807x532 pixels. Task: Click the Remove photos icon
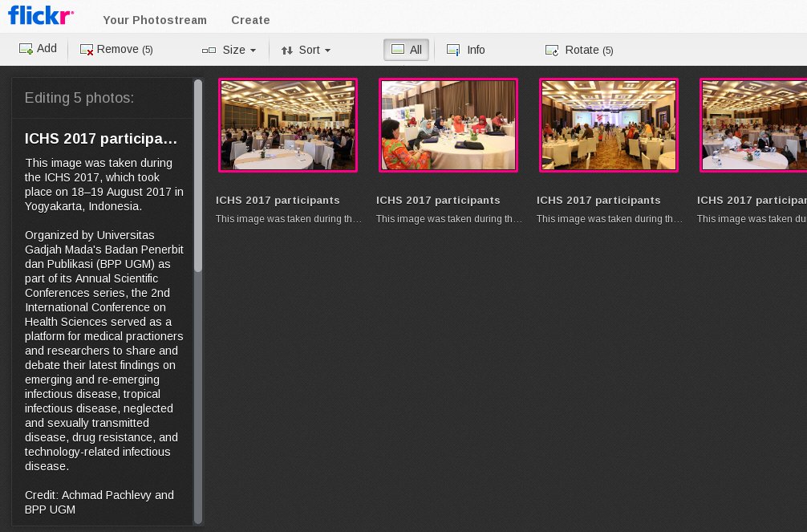(87, 50)
